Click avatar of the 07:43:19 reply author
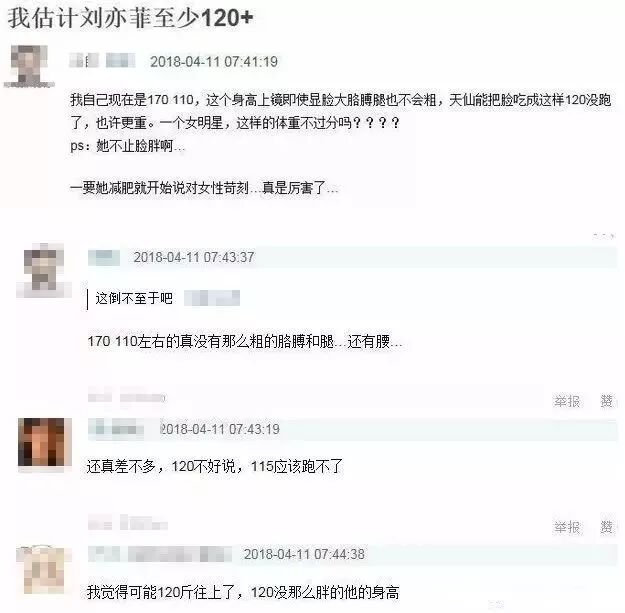This screenshot has width=625, height=613. (45, 442)
